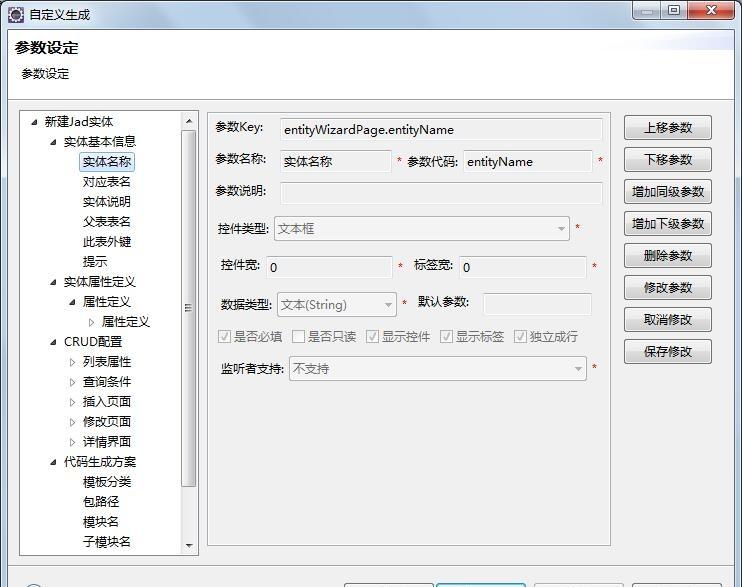
Task: Click the 标签宽 input field
Action: click(x=523, y=267)
